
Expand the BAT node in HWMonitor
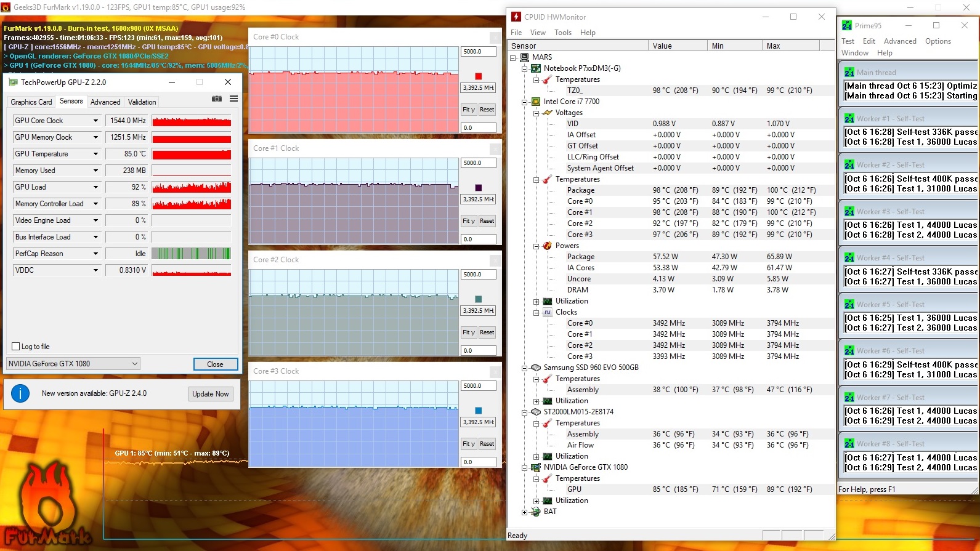click(525, 512)
